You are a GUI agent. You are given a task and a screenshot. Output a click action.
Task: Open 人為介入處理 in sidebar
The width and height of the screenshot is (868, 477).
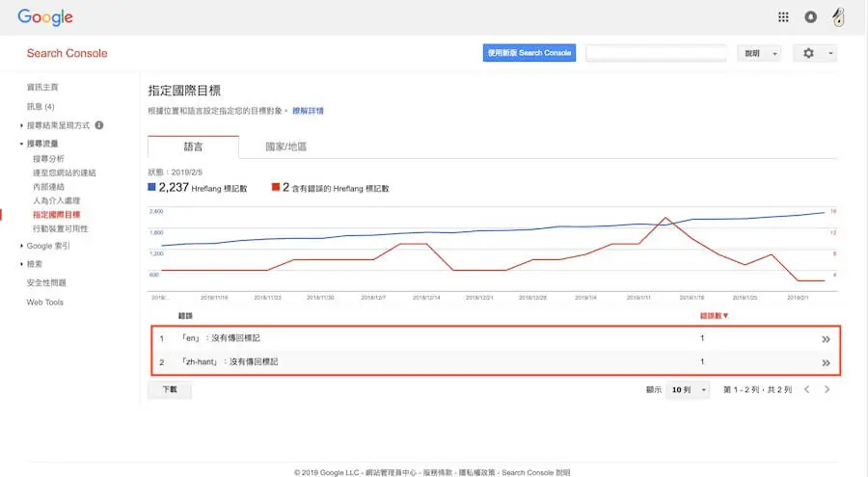(57, 200)
